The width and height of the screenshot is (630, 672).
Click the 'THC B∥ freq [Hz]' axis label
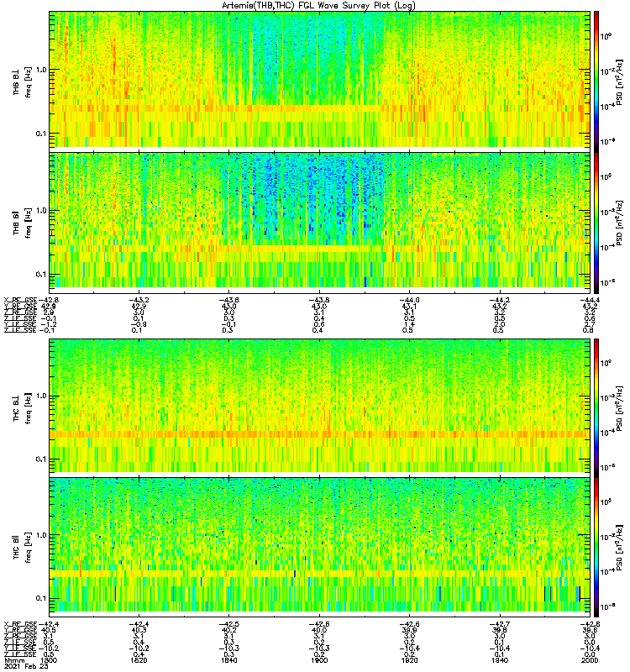[22, 548]
